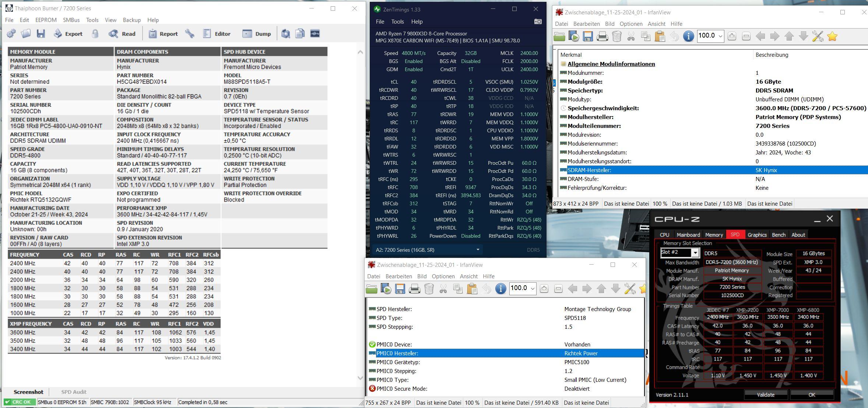Image resolution: width=868 pixels, height=408 pixels.
Task: Click the Validate button in CPU-Z
Action: click(766, 394)
